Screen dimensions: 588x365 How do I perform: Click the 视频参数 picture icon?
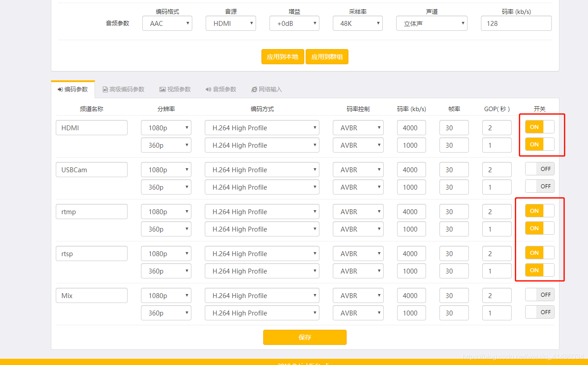(x=162, y=89)
